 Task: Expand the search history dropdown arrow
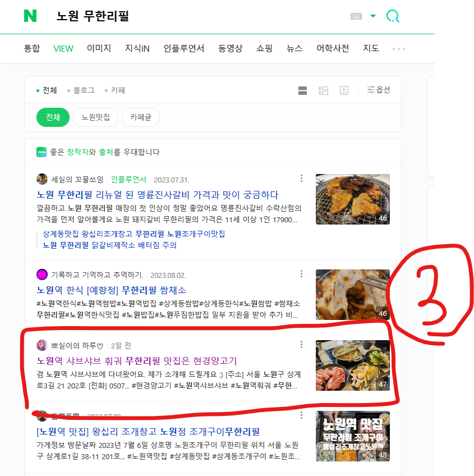373,16
